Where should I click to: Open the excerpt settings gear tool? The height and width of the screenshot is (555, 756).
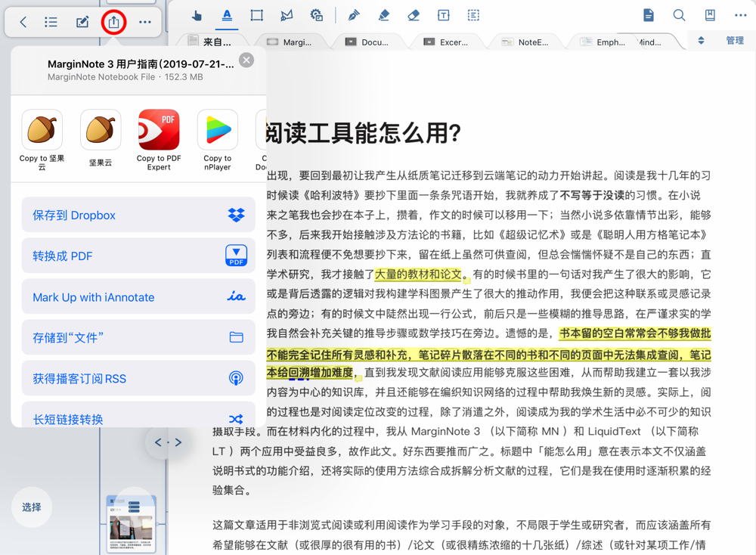click(x=316, y=15)
